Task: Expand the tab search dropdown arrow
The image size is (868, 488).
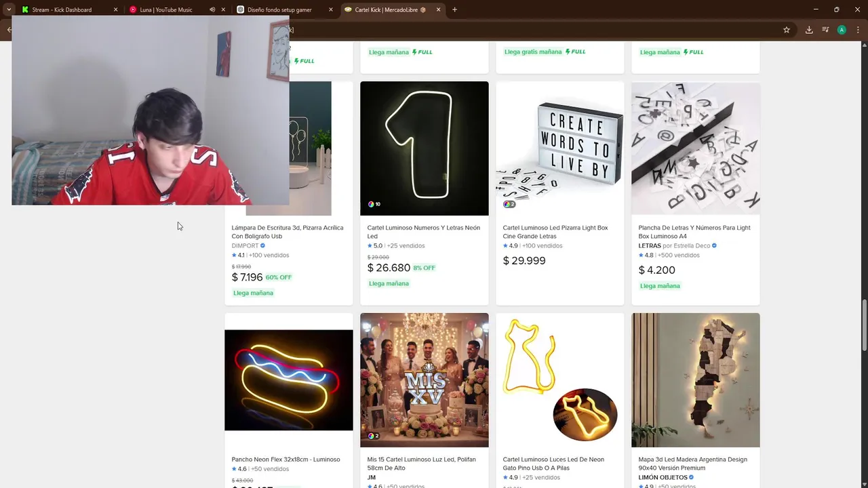Action: click(x=9, y=9)
